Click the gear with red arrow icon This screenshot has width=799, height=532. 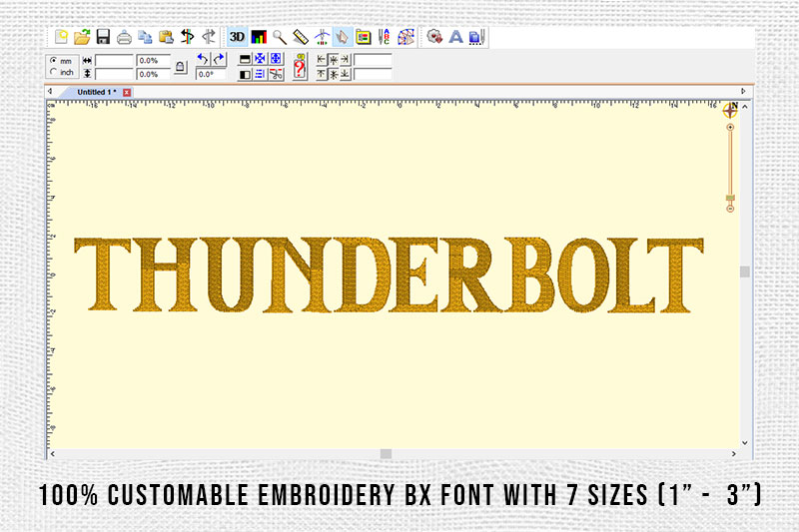pos(434,37)
